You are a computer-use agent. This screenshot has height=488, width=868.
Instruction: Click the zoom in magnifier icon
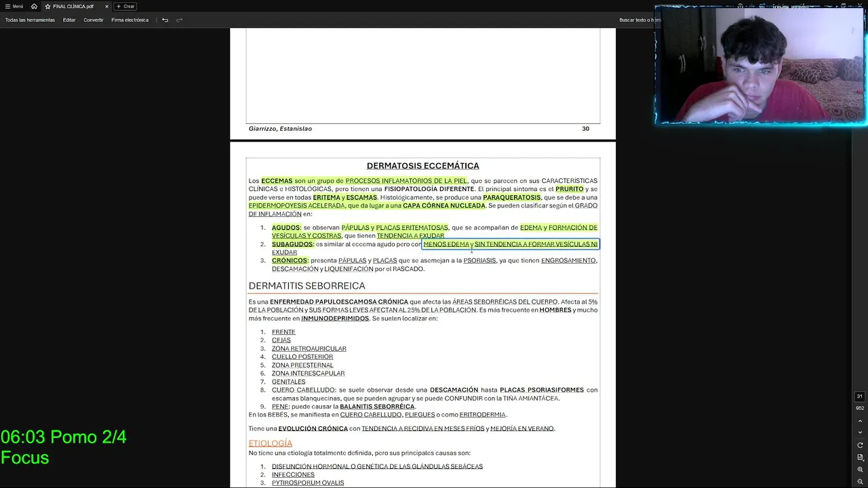[860, 470]
